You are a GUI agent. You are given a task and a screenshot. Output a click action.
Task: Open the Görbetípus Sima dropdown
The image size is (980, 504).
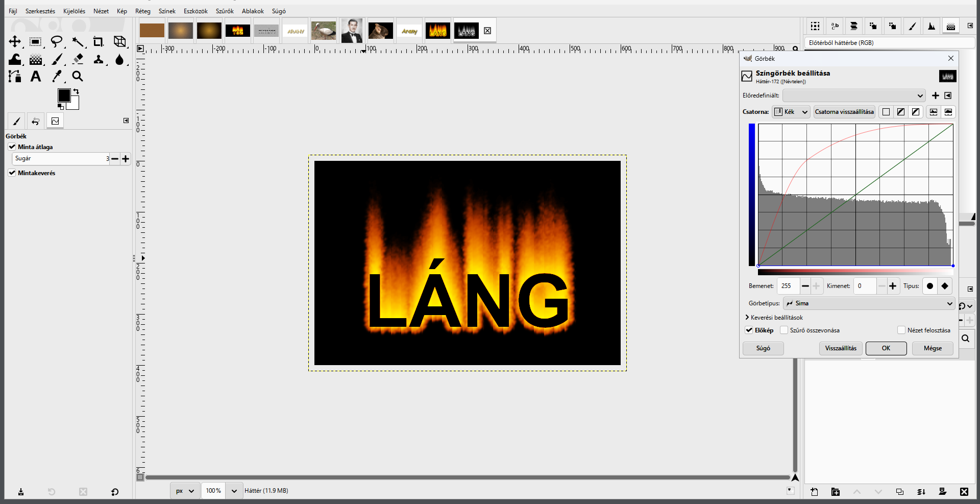coord(869,303)
